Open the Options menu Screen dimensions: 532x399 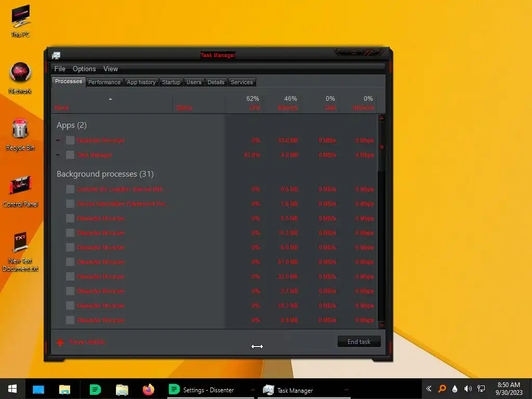tap(84, 69)
